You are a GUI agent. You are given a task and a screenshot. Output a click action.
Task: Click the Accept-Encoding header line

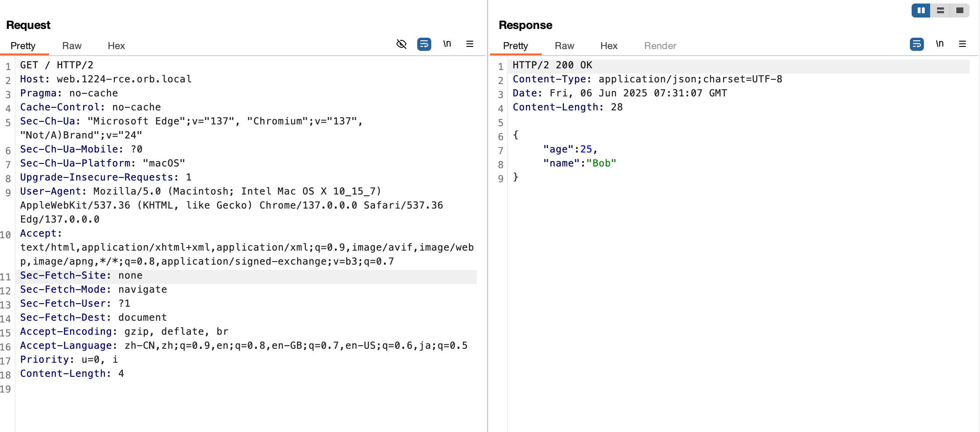tap(124, 331)
